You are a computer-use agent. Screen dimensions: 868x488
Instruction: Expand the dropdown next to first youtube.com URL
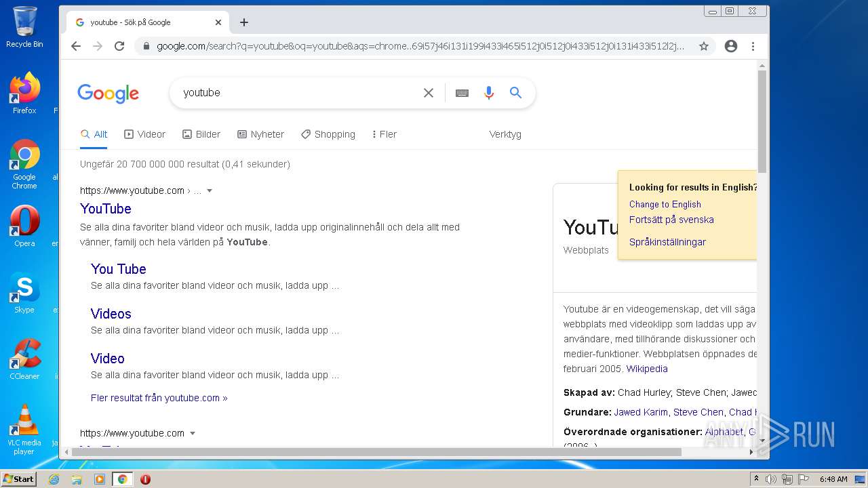210,191
